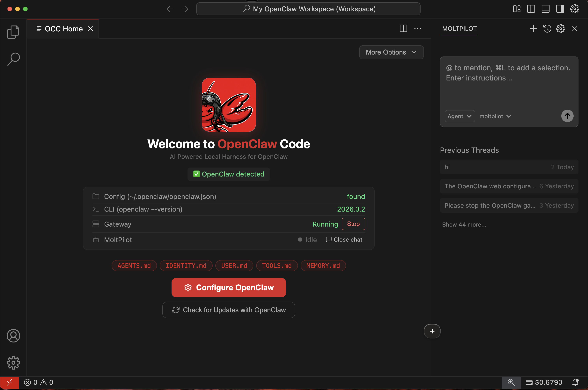Open MoltPilot chat history icon
Screen dimensions: 588x390
coord(547,29)
